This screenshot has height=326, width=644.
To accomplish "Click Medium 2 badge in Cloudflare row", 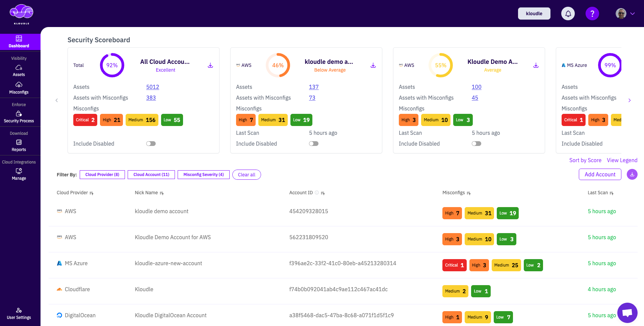I will (455, 291).
